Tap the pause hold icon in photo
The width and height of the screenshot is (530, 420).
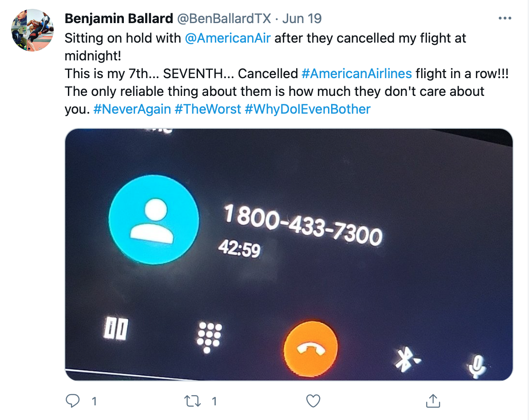[116, 328]
